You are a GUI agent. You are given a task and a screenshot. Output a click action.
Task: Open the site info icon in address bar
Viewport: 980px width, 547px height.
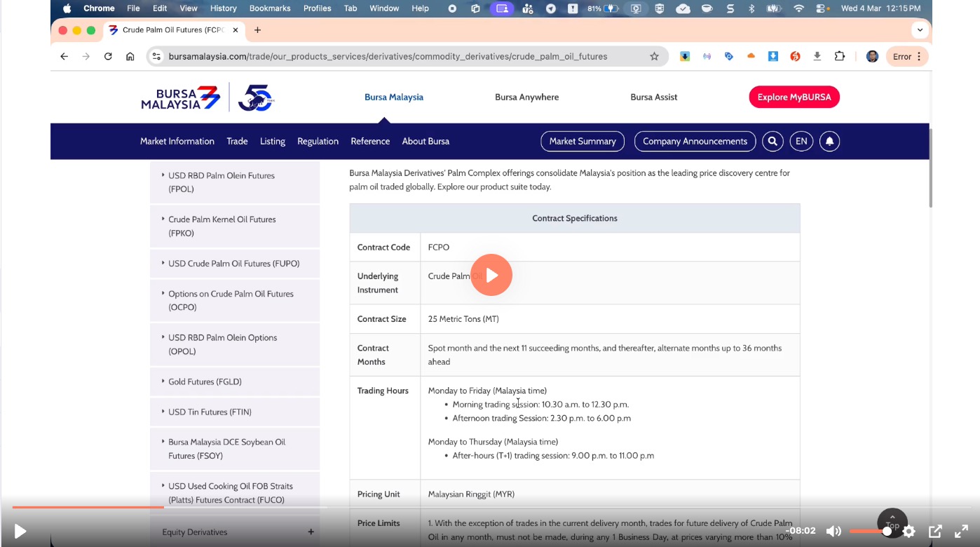(156, 57)
